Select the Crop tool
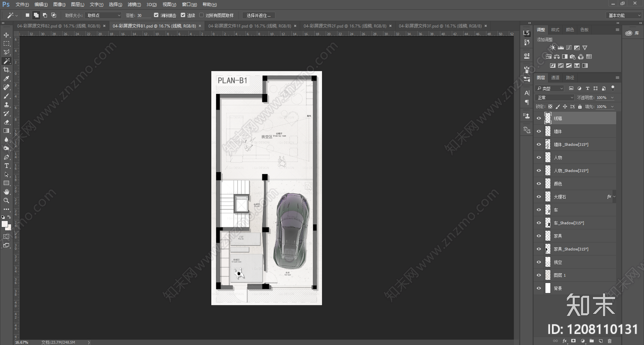This screenshot has width=644, height=345. (x=6, y=70)
